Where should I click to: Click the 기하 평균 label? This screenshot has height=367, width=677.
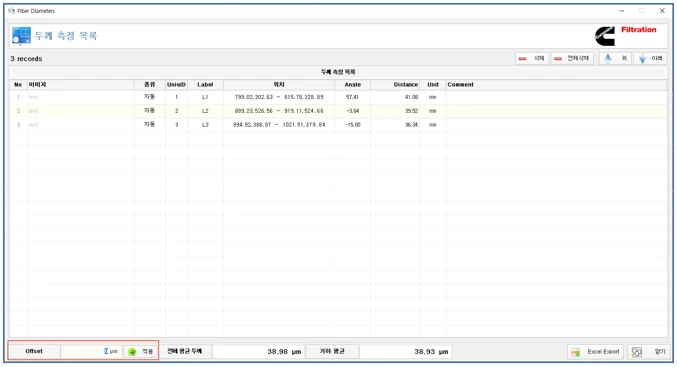click(x=332, y=351)
